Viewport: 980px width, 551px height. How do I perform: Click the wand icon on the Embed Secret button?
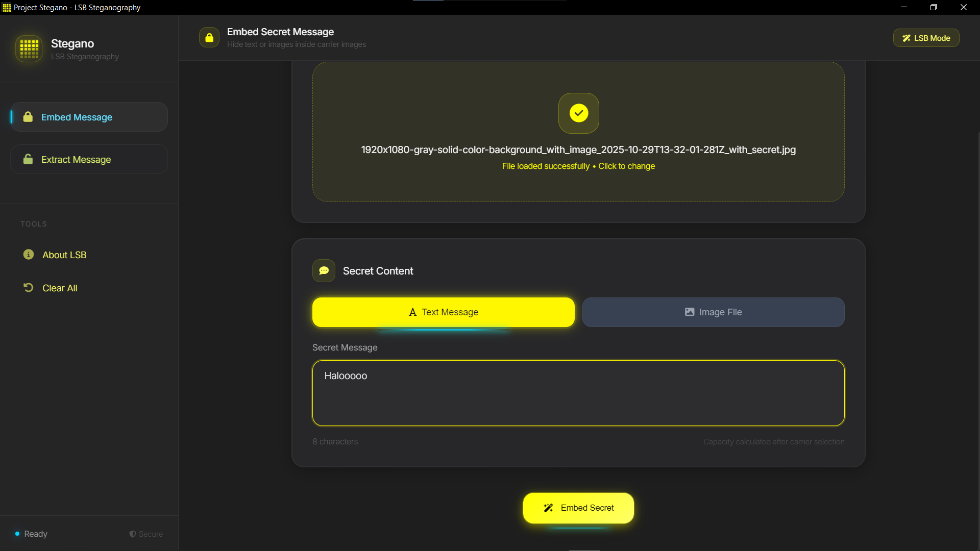tap(548, 508)
